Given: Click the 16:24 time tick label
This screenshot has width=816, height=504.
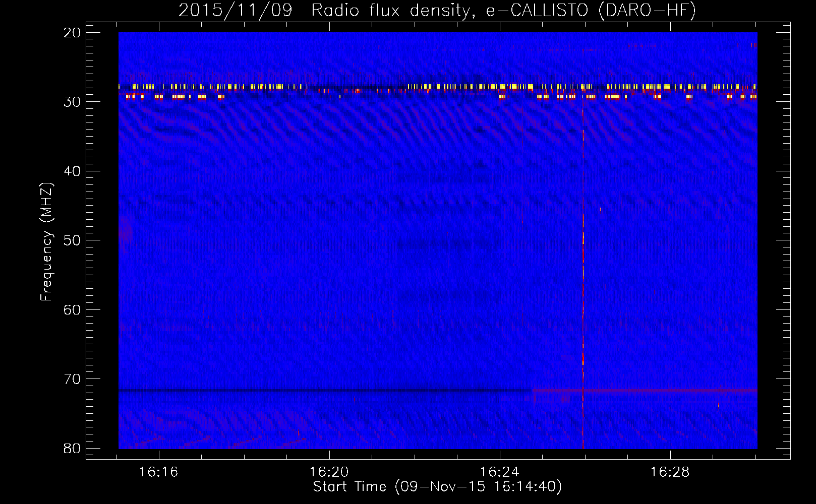Looking at the screenshot, I should pyautogui.click(x=500, y=472).
